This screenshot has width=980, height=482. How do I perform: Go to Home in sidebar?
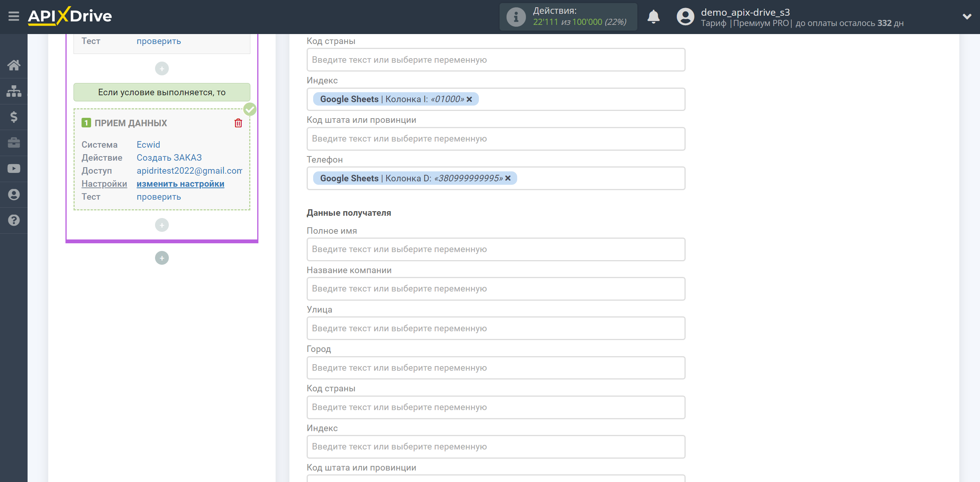pyautogui.click(x=14, y=65)
